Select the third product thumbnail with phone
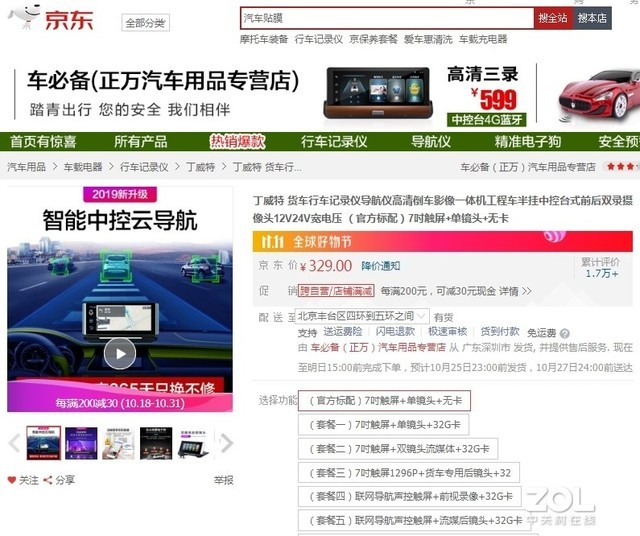Viewport: 640px width, 536px height. (118, 443)
